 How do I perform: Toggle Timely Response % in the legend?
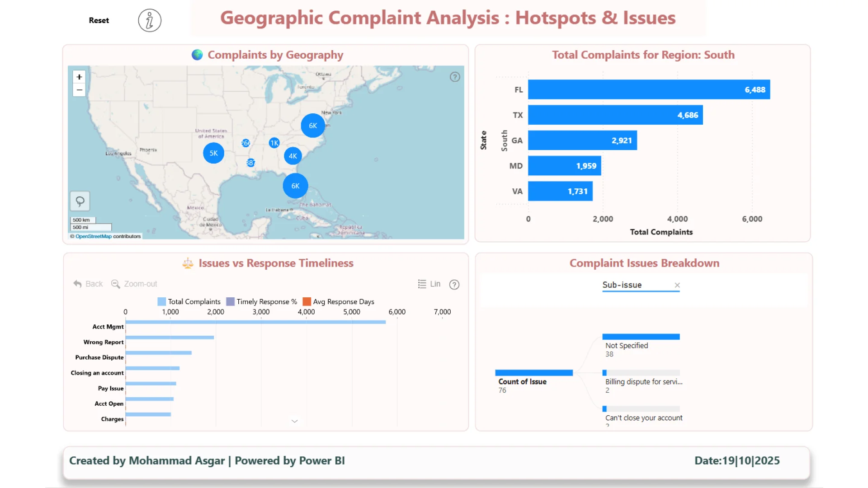click(x=231, y=301)
